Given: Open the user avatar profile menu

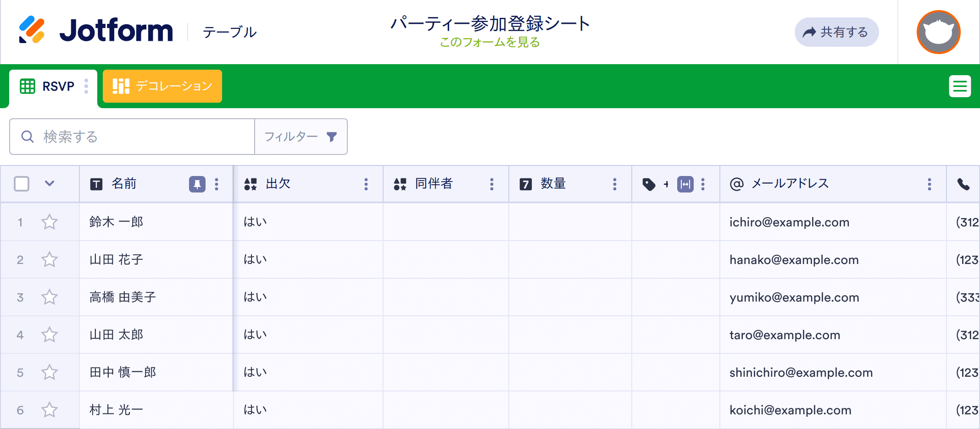Looking at the screenshot, I should (938, 32).
